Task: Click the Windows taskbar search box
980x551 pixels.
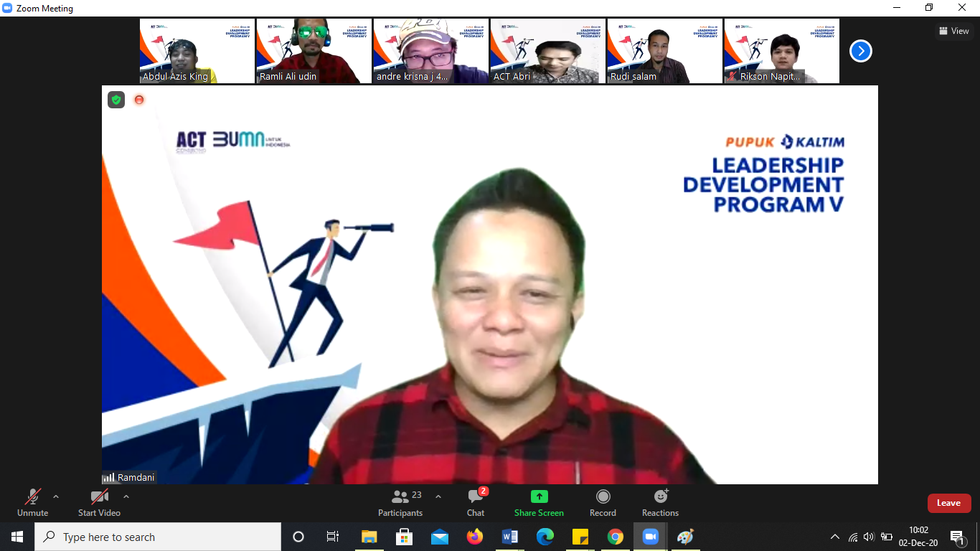Action: (158, 537)
